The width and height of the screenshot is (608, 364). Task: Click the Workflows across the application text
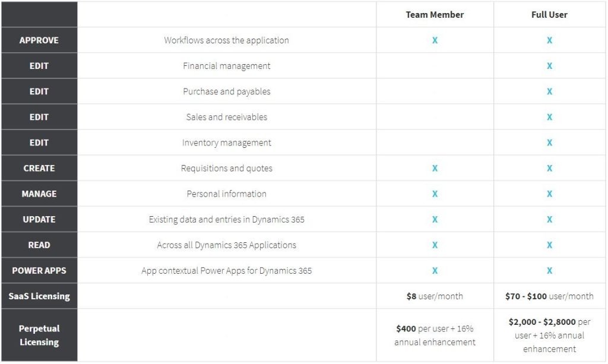(226, 40)
